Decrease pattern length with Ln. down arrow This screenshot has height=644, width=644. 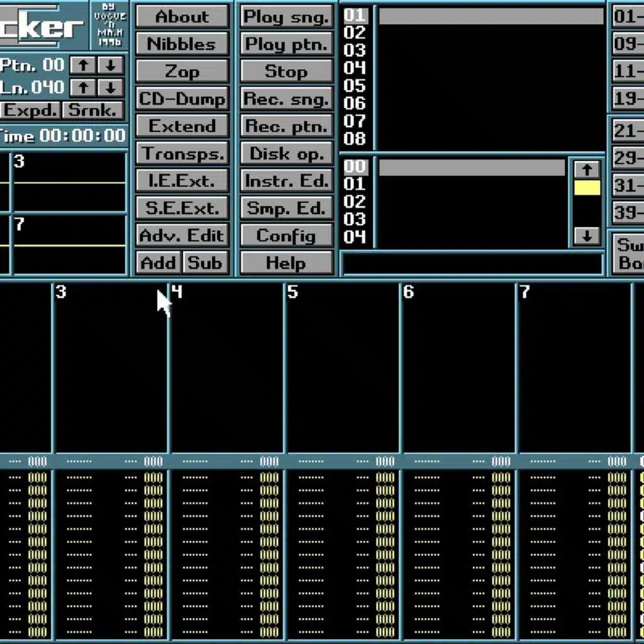(110, 87)
